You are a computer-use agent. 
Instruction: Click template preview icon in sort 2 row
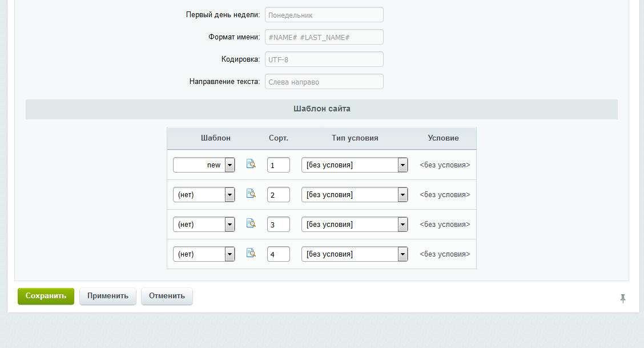[251, 194]
